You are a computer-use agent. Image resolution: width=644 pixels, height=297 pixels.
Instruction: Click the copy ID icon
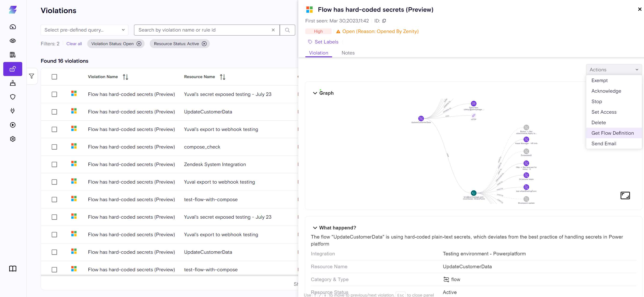384,21
